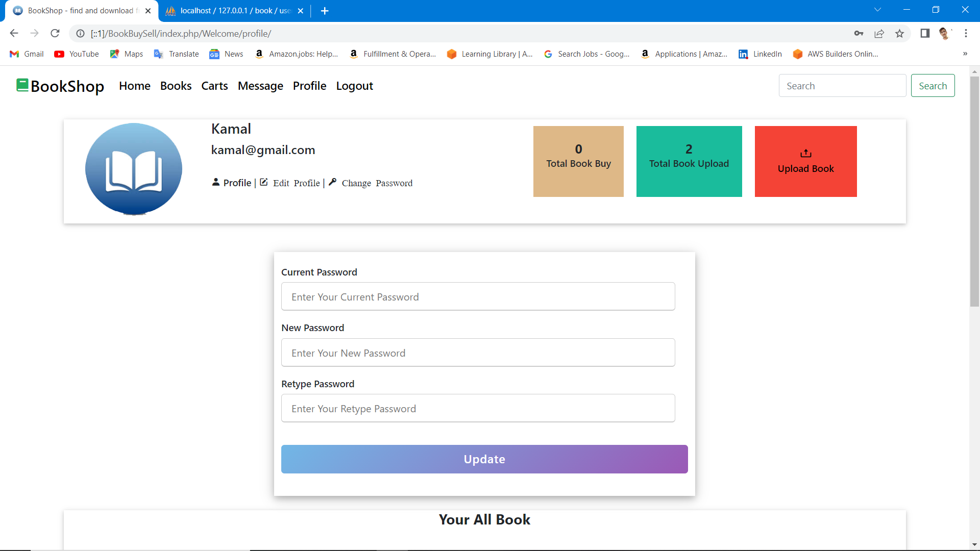Click the BookShop logo icon

pyautogui.click(x=22, y=85)
